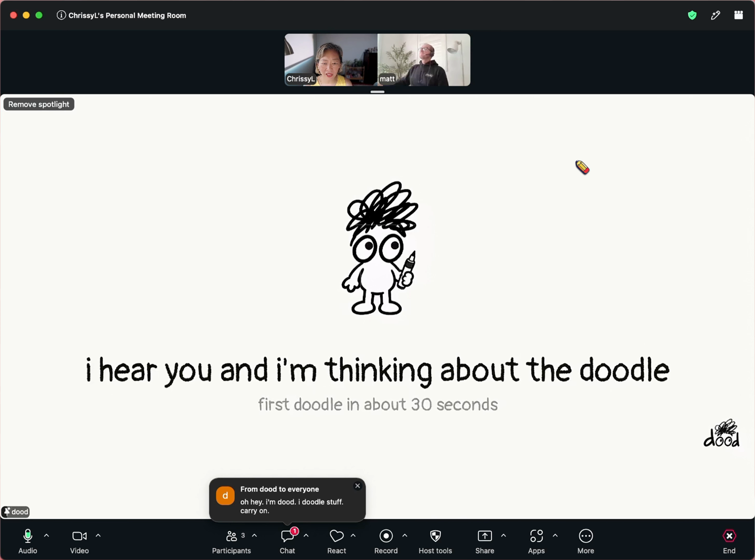Click the "first doodle in about 30 seconds" text
Screen dimensions: 755x560
(378, 404)
